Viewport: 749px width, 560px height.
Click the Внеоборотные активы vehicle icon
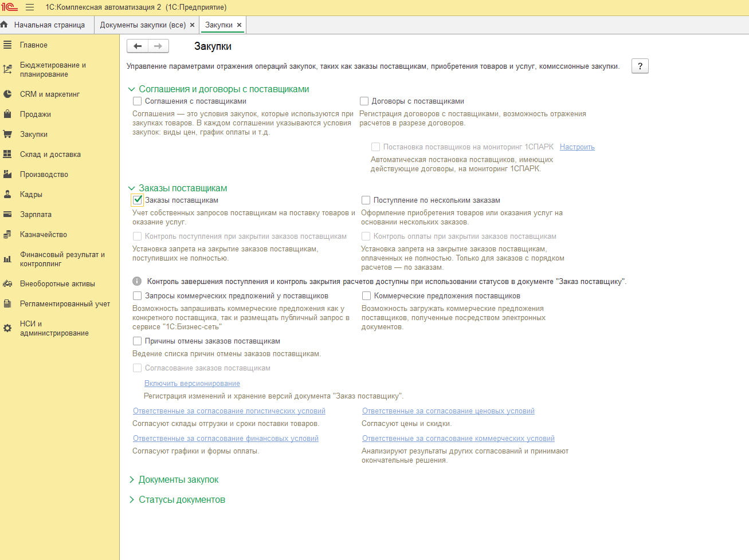[x=7, y=283]
